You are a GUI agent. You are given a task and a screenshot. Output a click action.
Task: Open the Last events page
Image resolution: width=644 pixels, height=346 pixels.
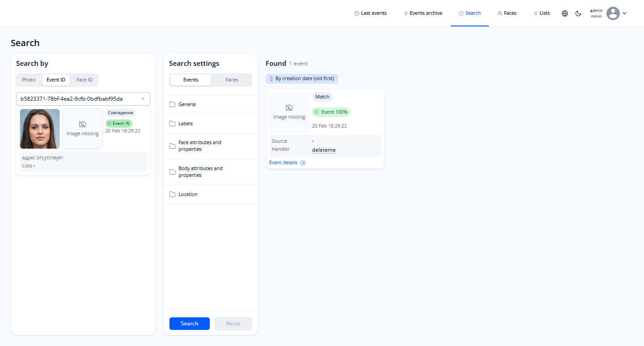click(370, 13)
